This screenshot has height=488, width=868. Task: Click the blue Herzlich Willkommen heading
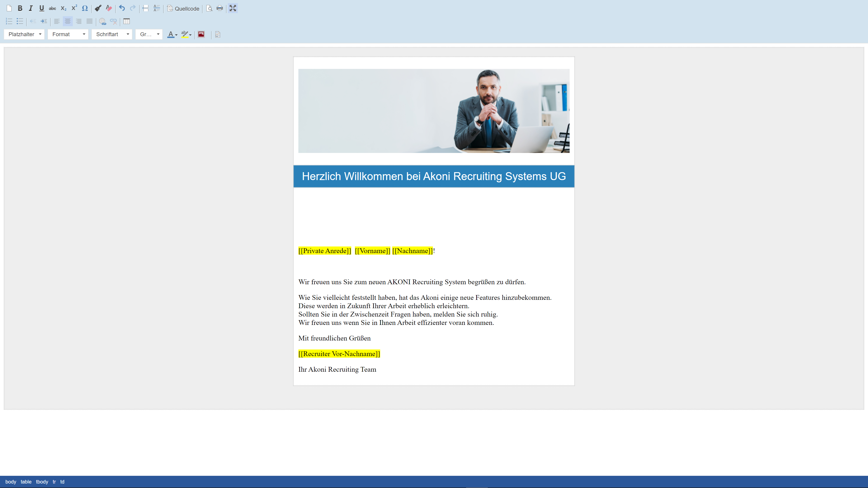[434, 176]
